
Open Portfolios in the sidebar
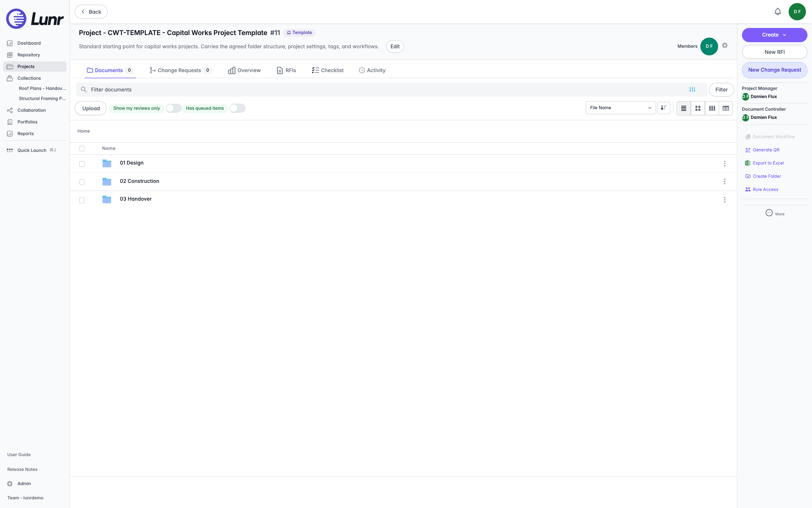tap(35, 122)
